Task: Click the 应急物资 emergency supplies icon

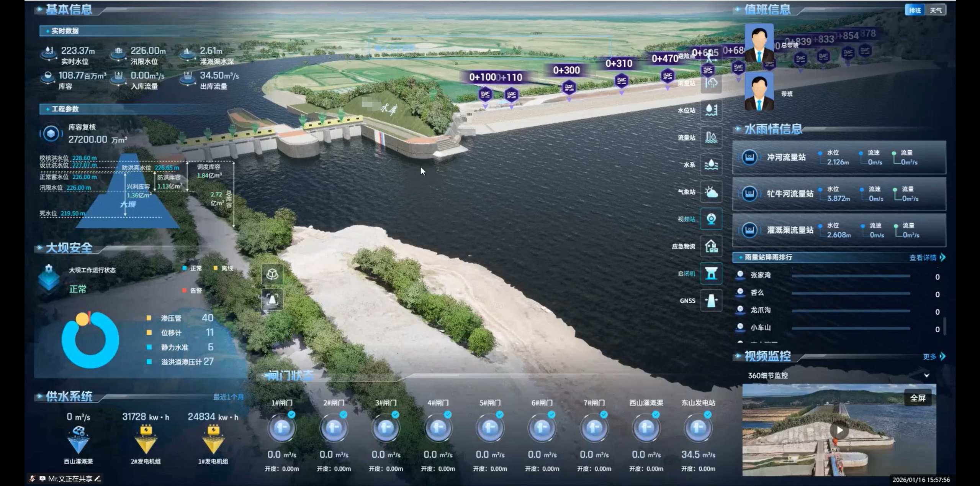Action: pos(711,246)
